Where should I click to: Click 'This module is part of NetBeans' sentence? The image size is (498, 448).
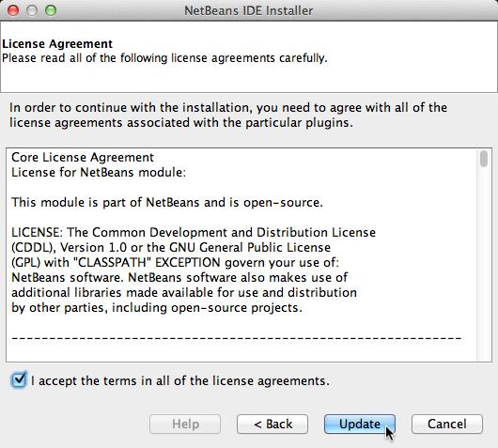(167, 202)
